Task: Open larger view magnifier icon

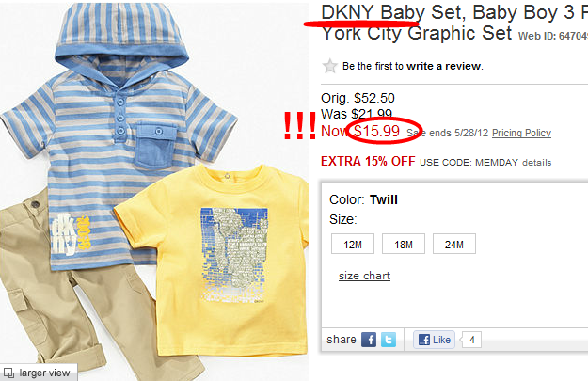Action: pyautogui.click(x=8, y=373)
